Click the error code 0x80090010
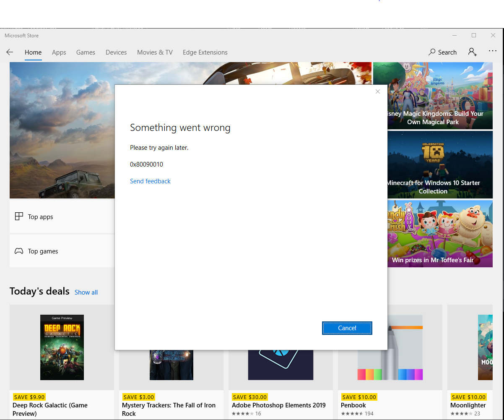The image size is (504, 420). pyautogui.click(x=146, y=164)
